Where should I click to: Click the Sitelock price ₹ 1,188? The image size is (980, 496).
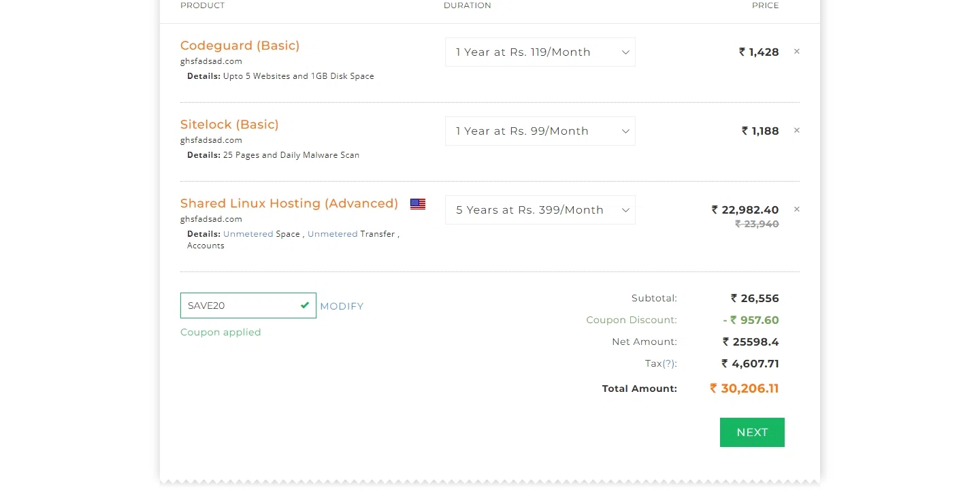(x=760, y=131)
